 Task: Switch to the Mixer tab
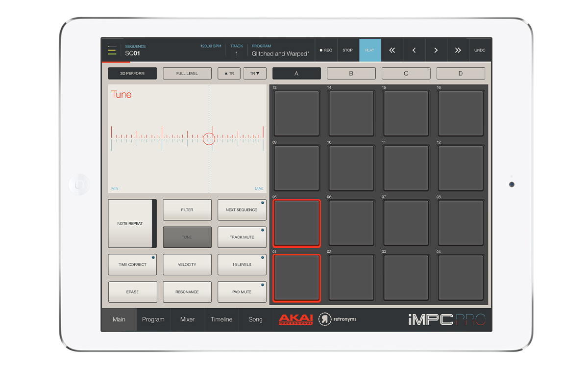(x=188, y=319)
